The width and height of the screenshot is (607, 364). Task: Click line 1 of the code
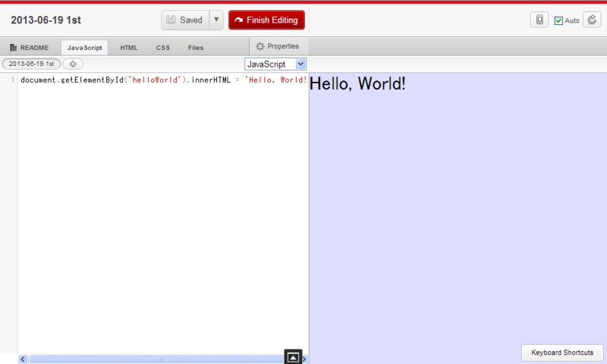pos(163,80)
